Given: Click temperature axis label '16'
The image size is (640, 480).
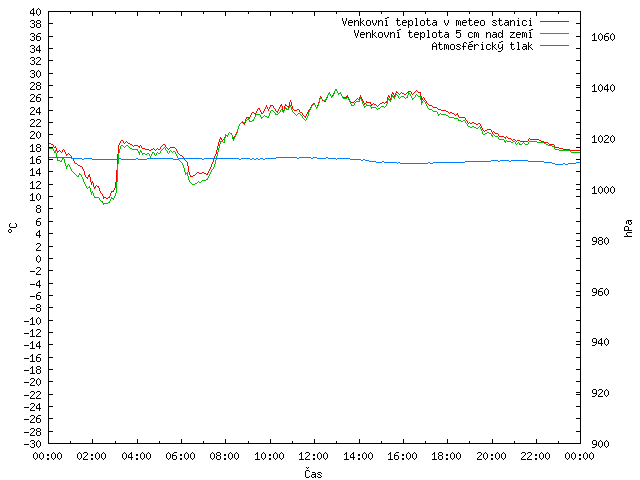Looking at the screenshot, I should pyautogui.click(x=36, y=160).
